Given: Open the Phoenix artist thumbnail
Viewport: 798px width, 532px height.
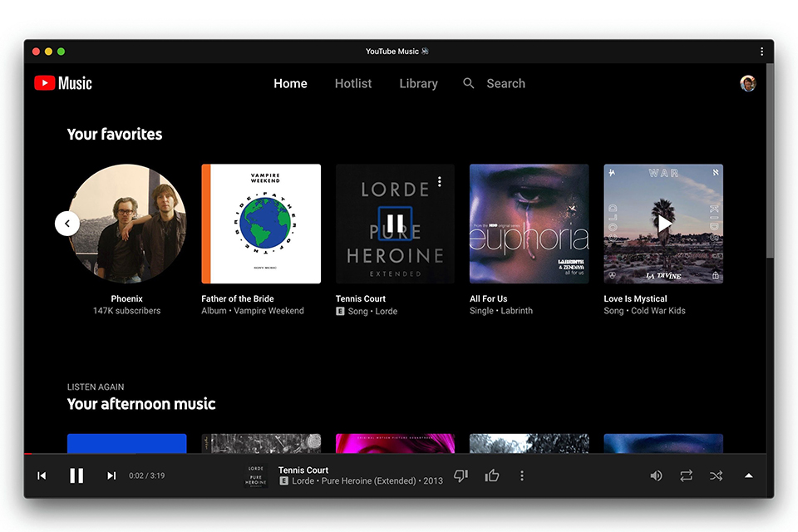Looking at the screenshot, I should coord(126,224).
